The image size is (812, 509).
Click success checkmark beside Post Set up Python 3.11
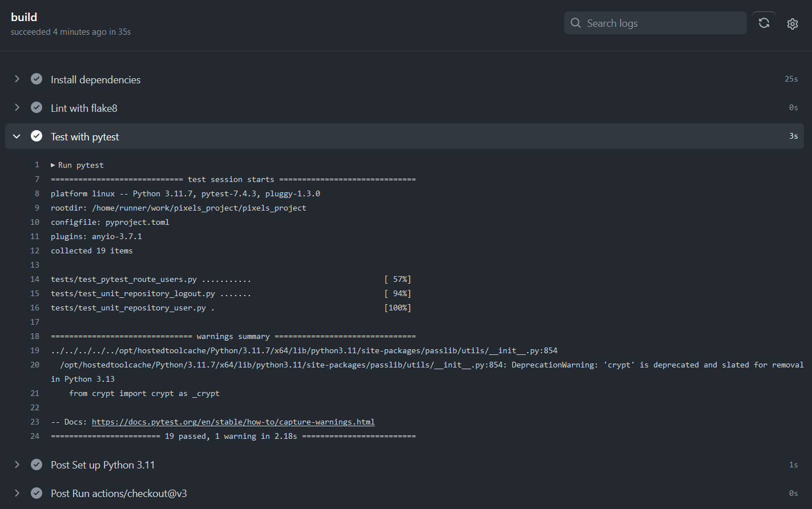tap(37, 464)
